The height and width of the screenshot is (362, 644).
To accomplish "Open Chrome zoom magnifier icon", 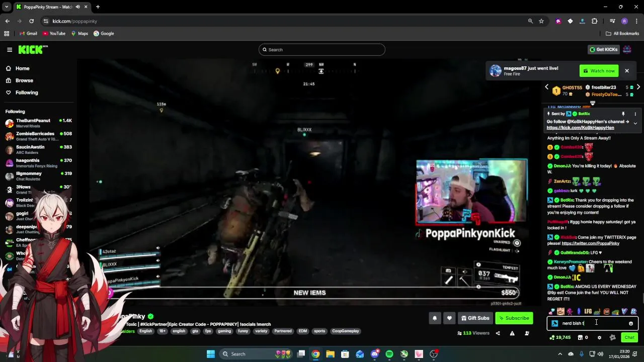I will click(x=530, y=21).
